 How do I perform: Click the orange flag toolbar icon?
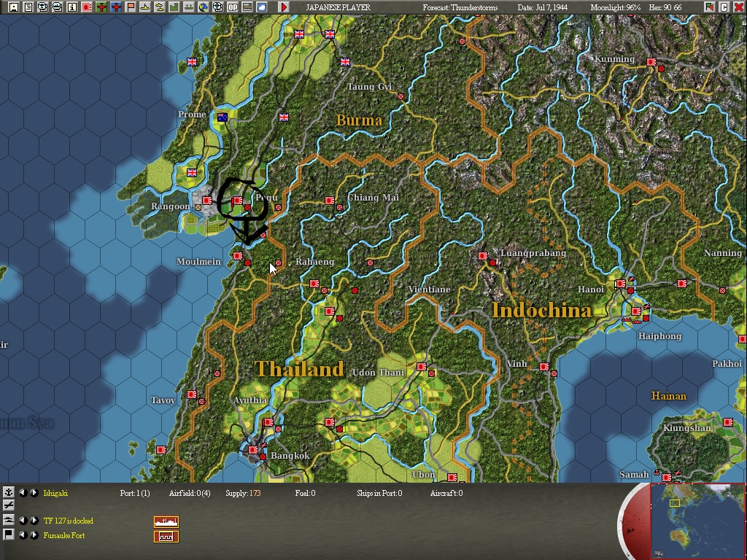pyautogui.click(x=130, y=7)
